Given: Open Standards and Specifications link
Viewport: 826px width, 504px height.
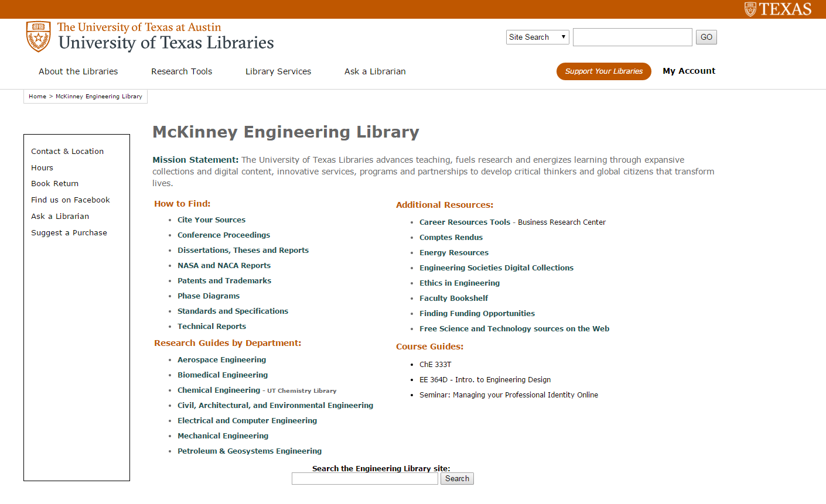Looking at the screenshot, I should tap(233, 311).
